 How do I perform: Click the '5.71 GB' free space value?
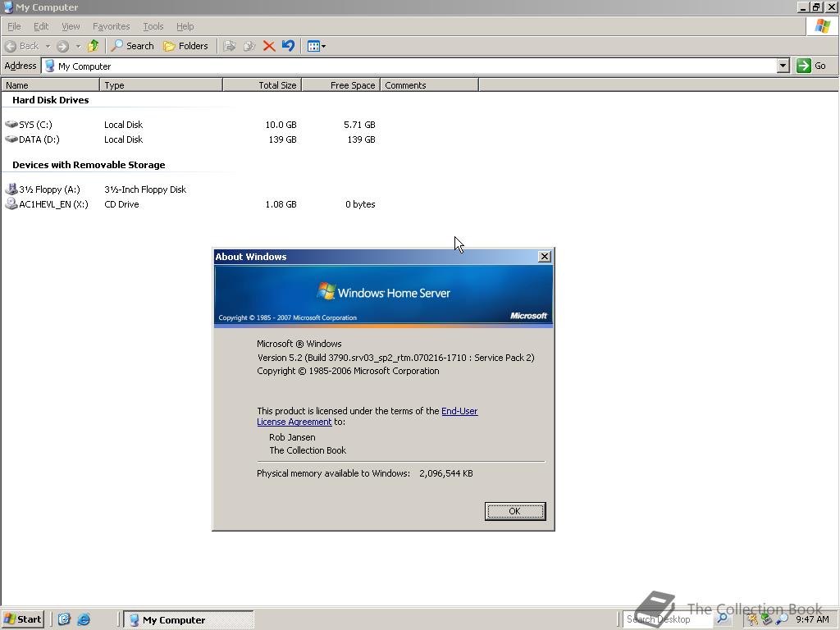click(x=359, y=125)
